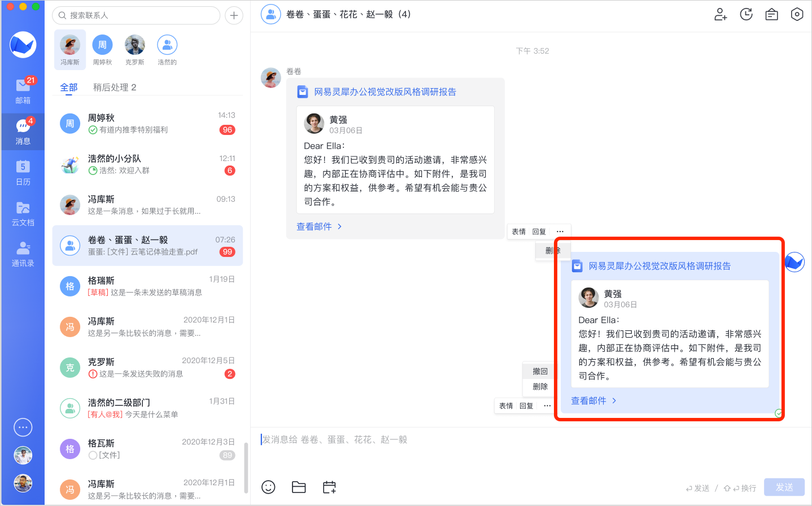The height and width of the screenshot is (506, 812).
Task: Click the app logo at top of sidebar
Action: coord(23,45)
